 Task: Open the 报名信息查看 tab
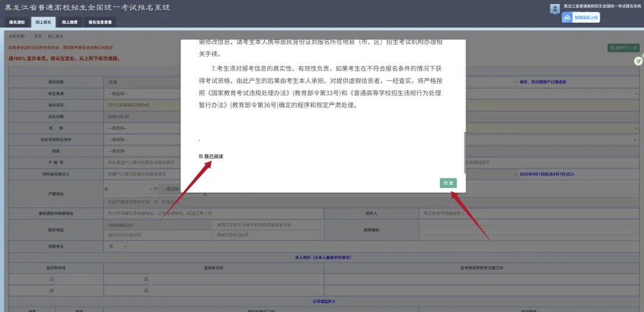tap(100, 23)
